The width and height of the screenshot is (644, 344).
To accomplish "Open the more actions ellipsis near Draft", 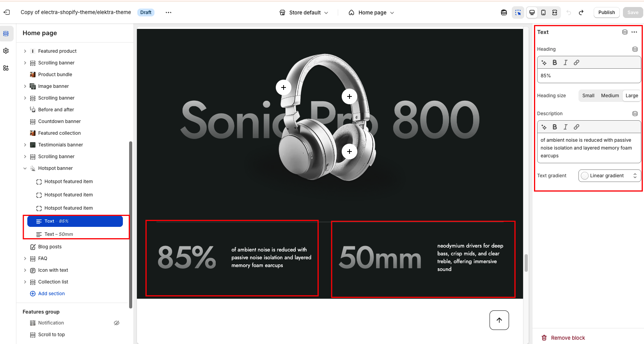I will [x=169, y=12].
